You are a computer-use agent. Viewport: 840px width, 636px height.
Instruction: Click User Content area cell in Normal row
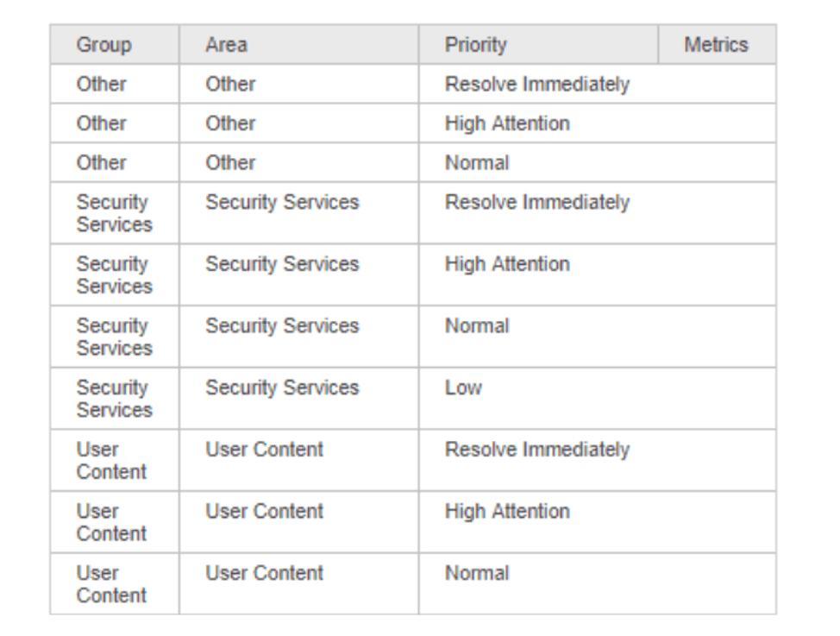299,583
